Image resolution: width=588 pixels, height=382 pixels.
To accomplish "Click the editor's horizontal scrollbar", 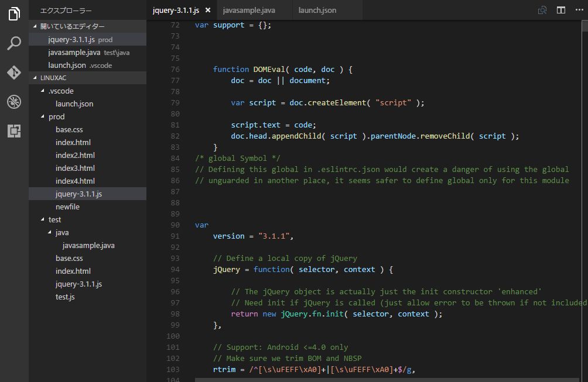I will [x=387, y=379].
